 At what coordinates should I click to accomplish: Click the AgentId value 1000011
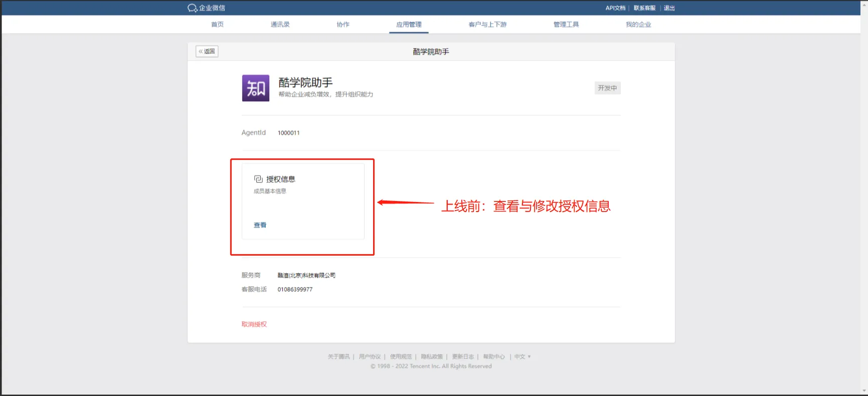point(288,133)
